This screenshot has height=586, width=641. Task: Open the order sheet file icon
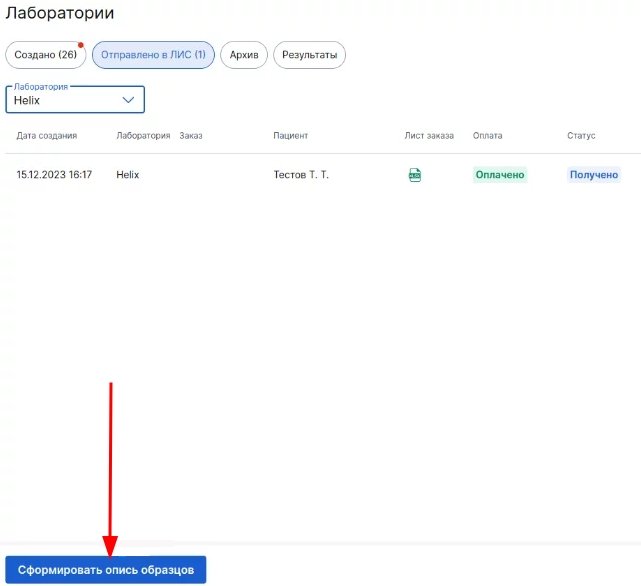[415, 175]
